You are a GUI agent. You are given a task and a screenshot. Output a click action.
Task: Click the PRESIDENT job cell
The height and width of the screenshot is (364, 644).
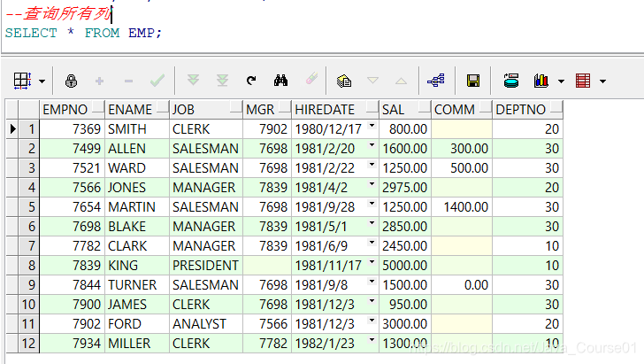point(206,266)
